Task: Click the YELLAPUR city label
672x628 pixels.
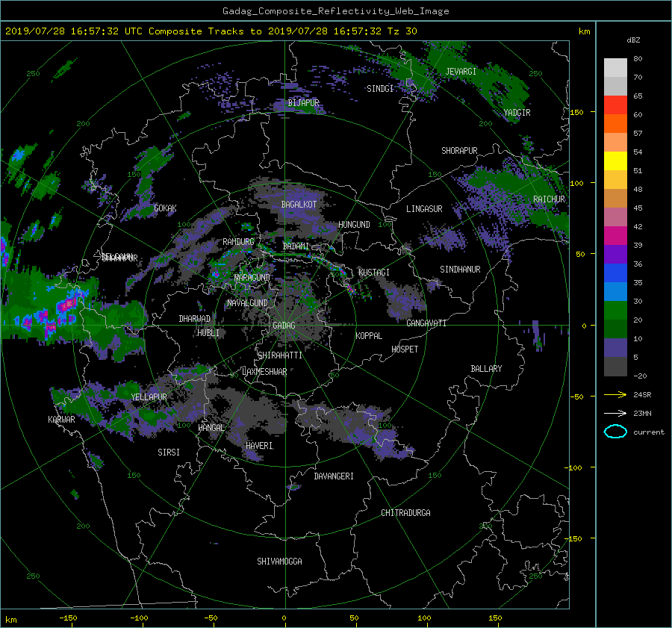Action: [x=149, y=397]
